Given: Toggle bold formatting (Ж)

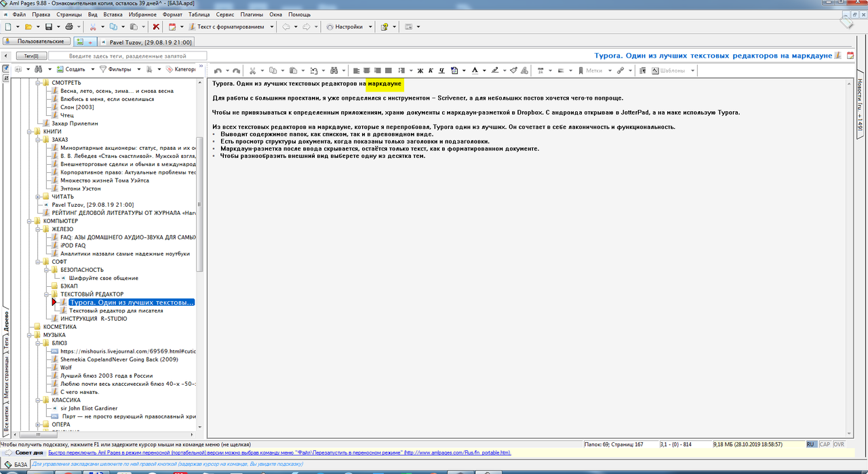Looking at the screenshot, I should (x=420, y=70).
